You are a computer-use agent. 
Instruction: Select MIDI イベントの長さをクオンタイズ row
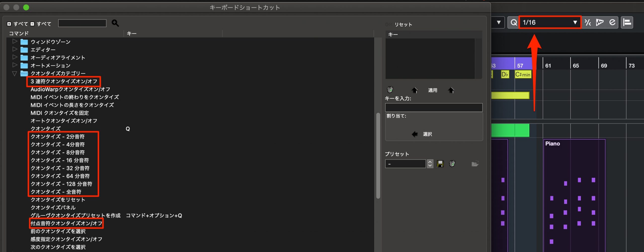(x=72, y=105)
